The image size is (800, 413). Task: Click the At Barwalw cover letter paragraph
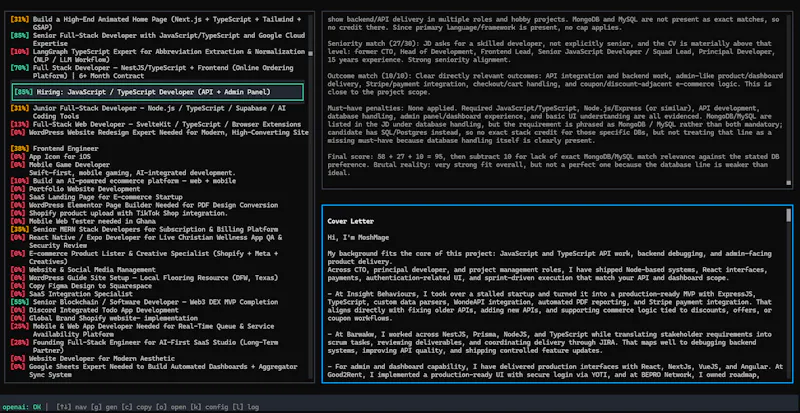click(549, 343)
